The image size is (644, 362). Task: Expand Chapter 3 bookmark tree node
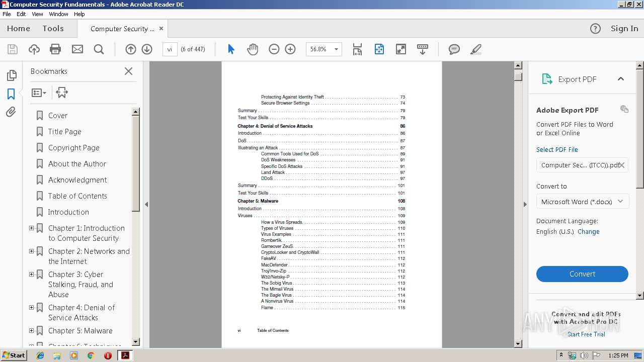32,275
